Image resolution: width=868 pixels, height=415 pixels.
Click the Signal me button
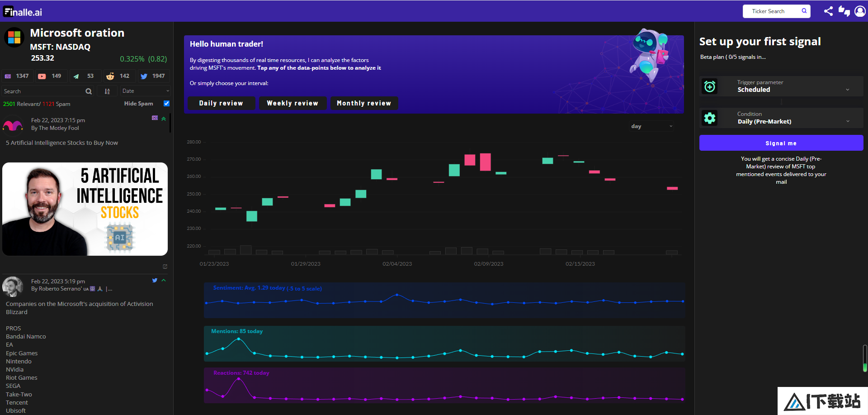[781, 143]
